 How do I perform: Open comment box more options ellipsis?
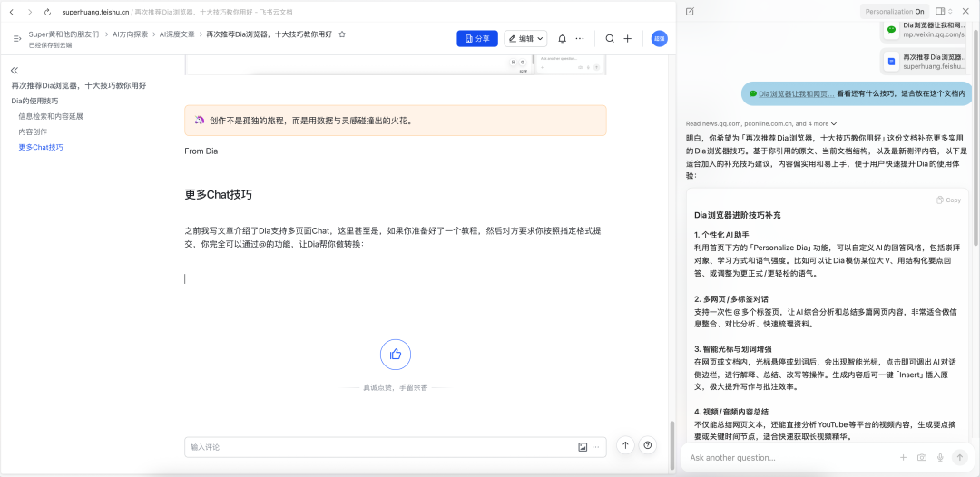[x=595, y=447]
